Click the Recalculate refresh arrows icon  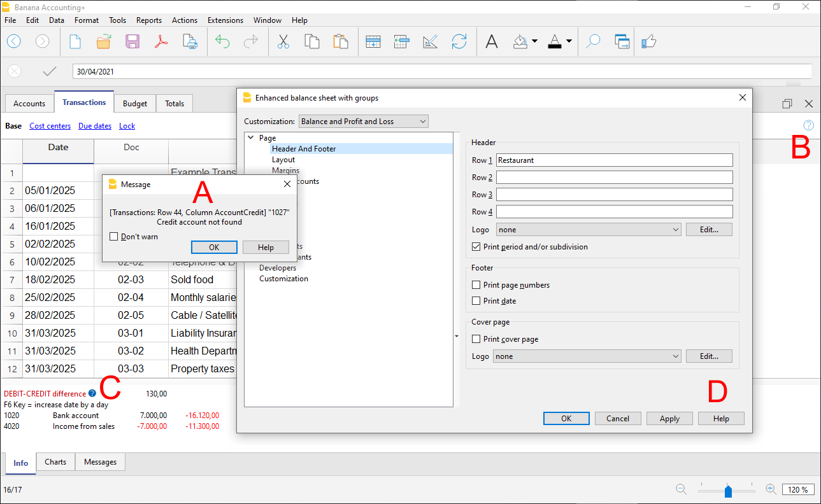(459, 42)
